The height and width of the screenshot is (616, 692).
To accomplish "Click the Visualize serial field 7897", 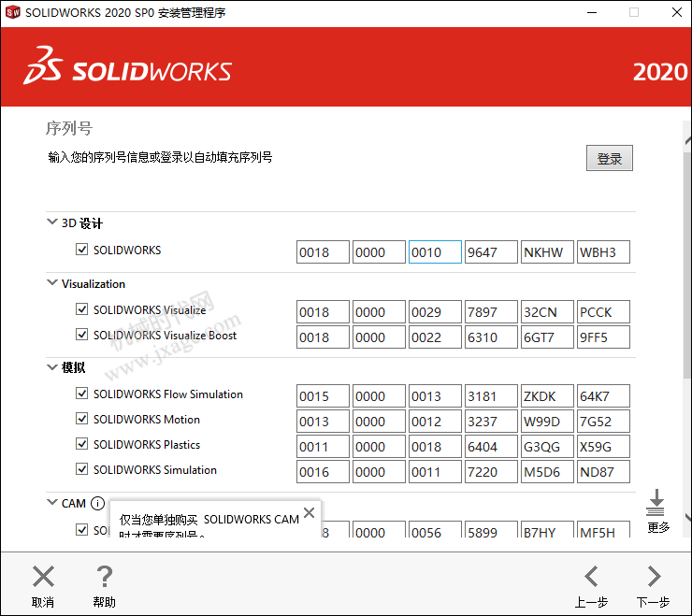I will pyautogui.click(x=491, y=312).
